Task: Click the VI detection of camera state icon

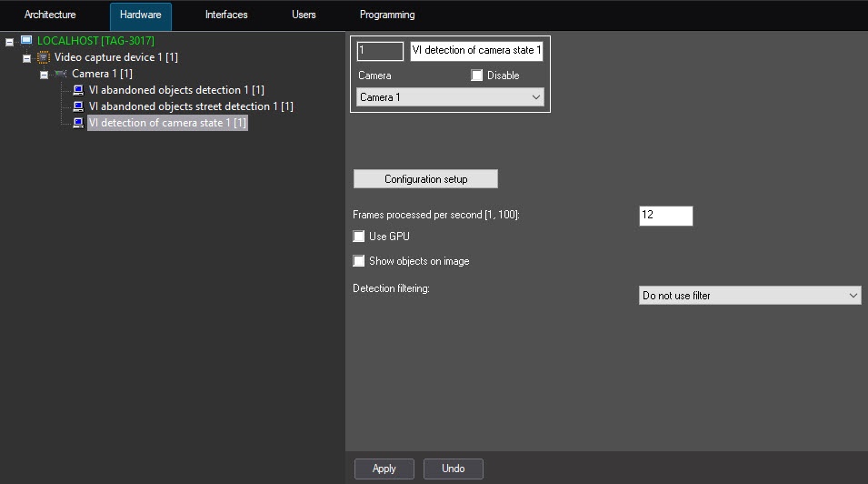Action: (78, 123)
